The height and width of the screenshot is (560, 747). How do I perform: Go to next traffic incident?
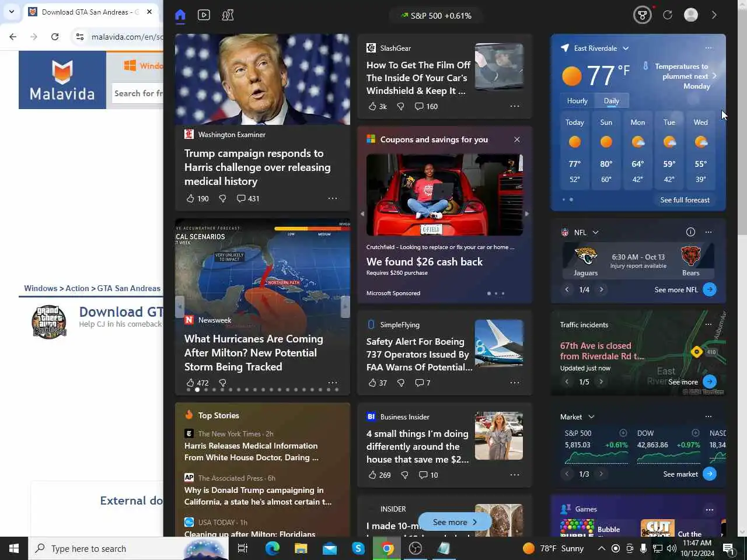point(601,381)
